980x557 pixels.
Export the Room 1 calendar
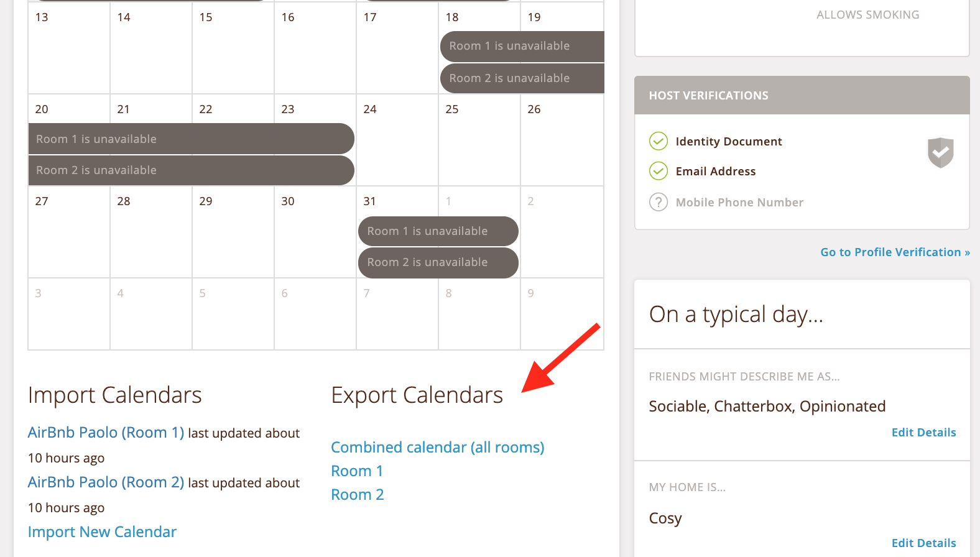click(357, 471)
